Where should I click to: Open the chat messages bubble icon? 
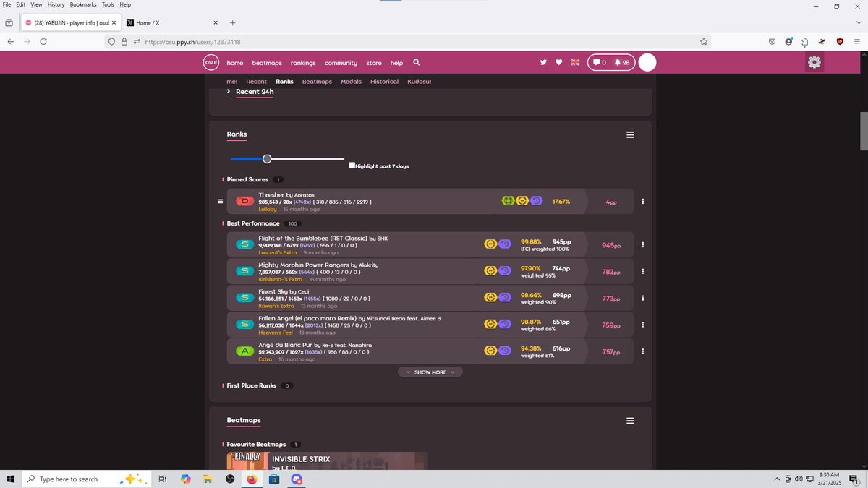click(x=600, y=63)
